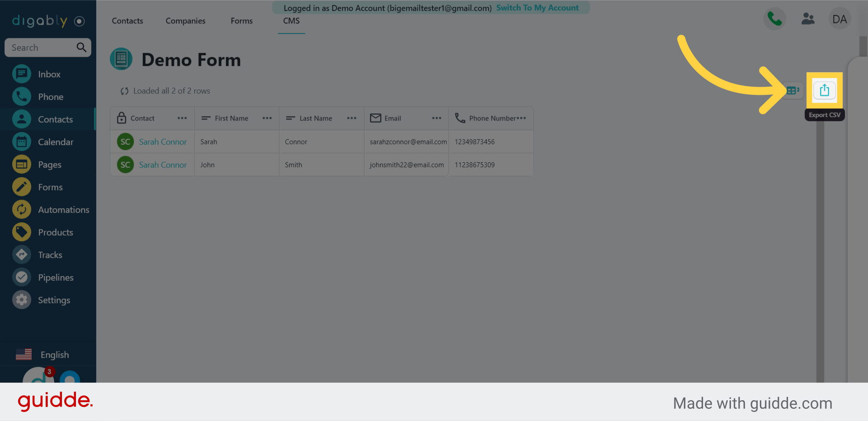Go to Contacts in the sidebar
Screen dimensions: 868x421
(x=48, y=119)
